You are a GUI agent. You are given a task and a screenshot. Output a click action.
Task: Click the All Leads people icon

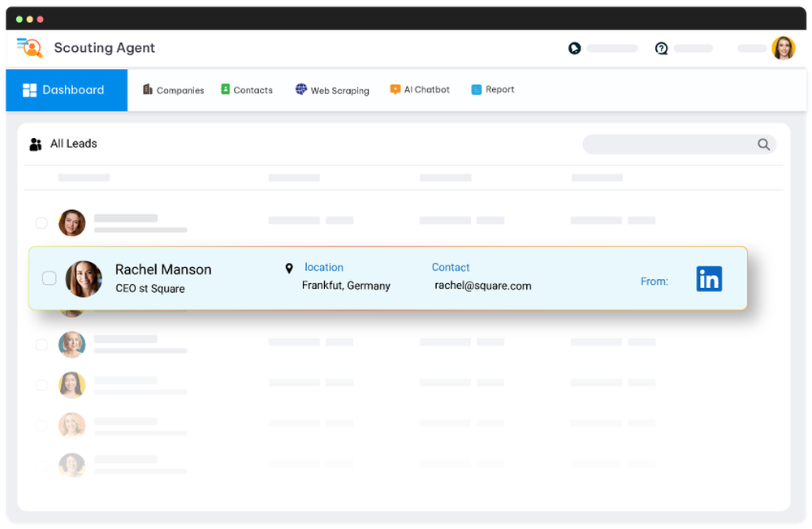35,144
